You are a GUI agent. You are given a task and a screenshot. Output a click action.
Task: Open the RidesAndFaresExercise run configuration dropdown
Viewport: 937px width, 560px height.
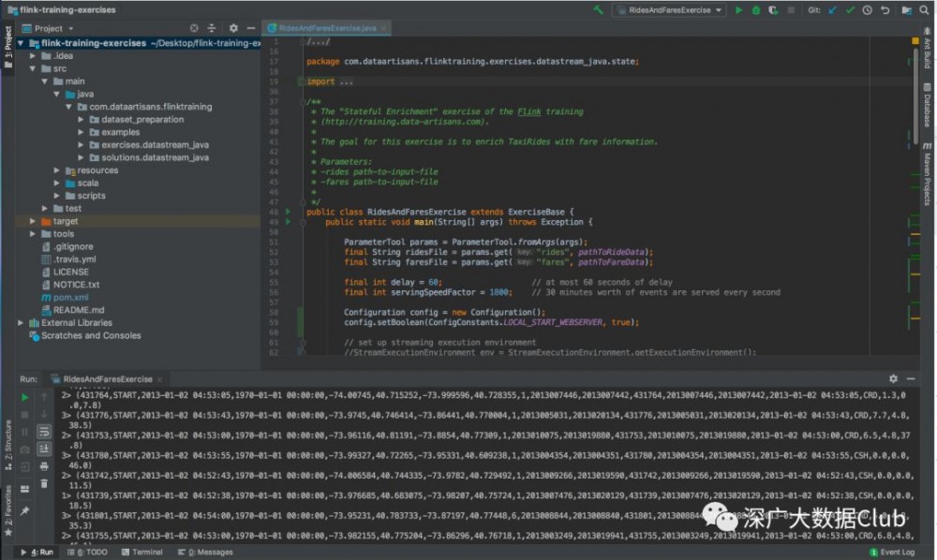[x=669, y=9]
